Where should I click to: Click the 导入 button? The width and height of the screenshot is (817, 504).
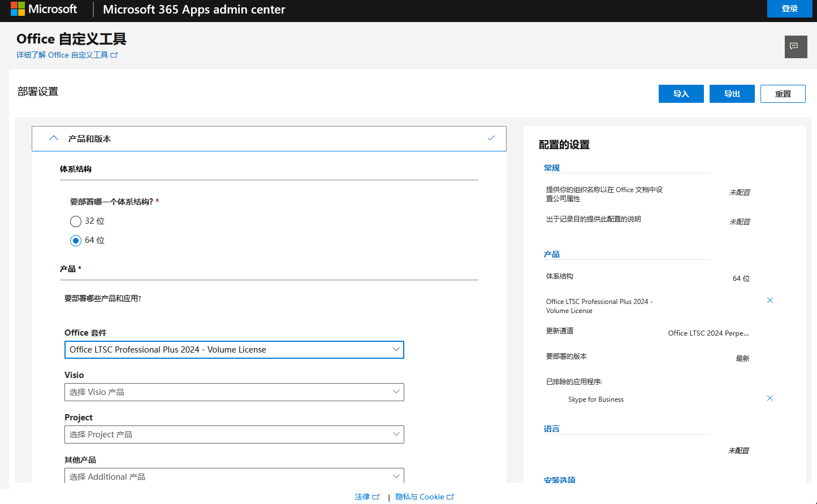(x=681, y=94)
